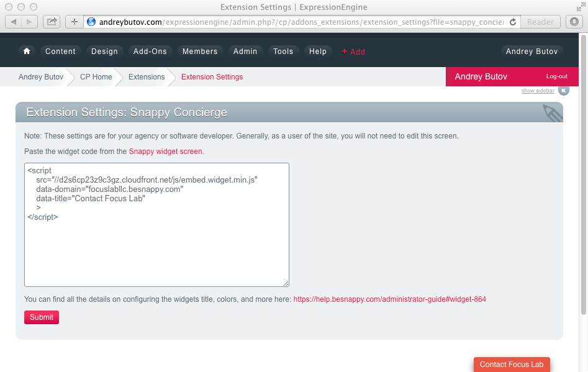Go to the control panel home icon
Image resolution: width=588 pixels, height=372 pixels.
click(x=27, y=52)
